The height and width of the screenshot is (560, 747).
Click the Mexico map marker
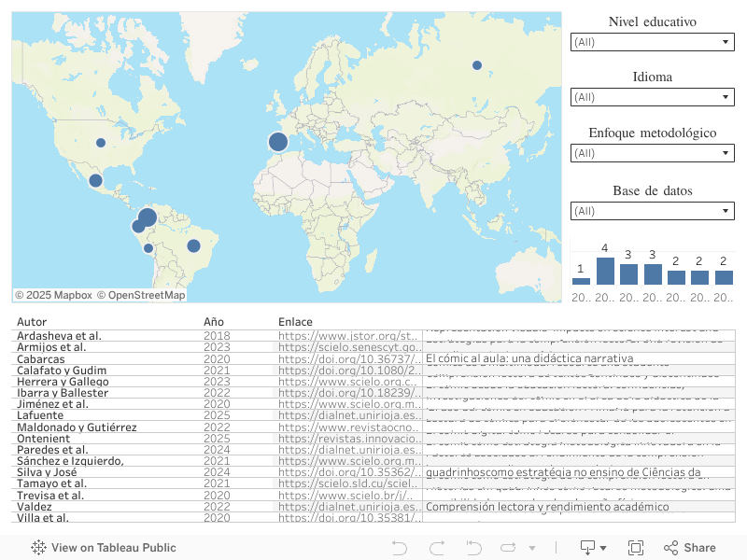point(96,180)
